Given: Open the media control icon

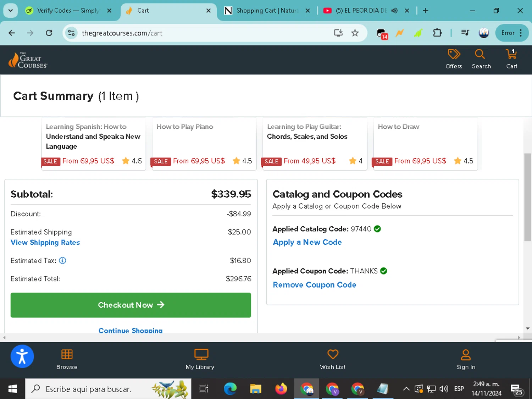Looking at the screenshot, I should 465,33.
